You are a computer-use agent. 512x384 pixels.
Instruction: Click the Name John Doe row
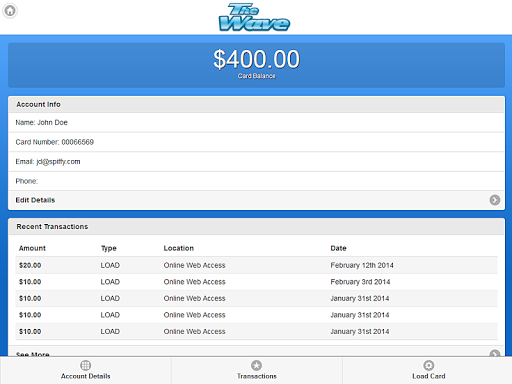[x=256, y=123]
